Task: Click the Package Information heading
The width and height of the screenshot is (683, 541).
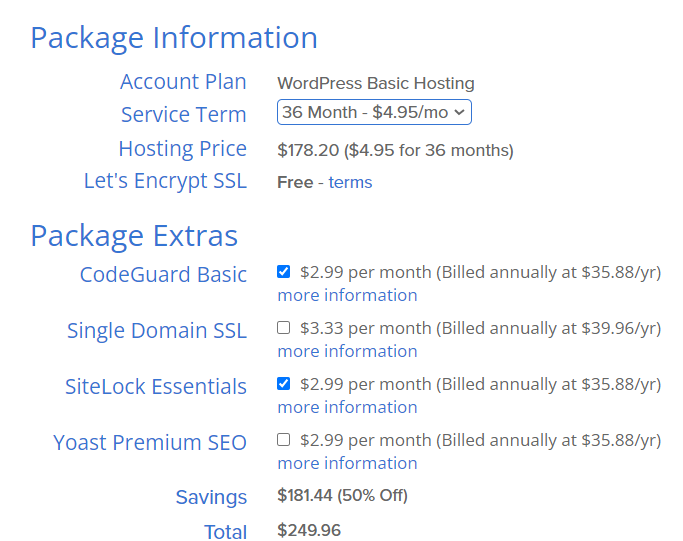Action: coord(174,38)
